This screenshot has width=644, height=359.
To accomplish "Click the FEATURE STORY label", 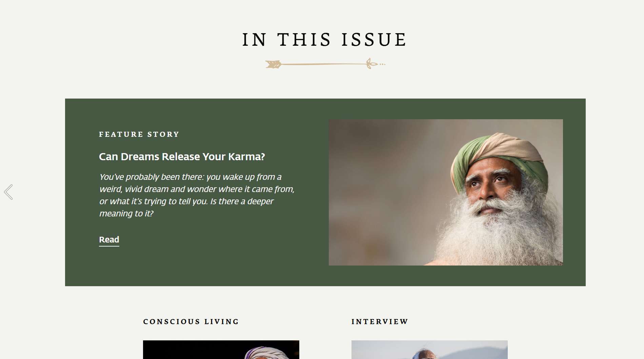I will pos(139,134).
